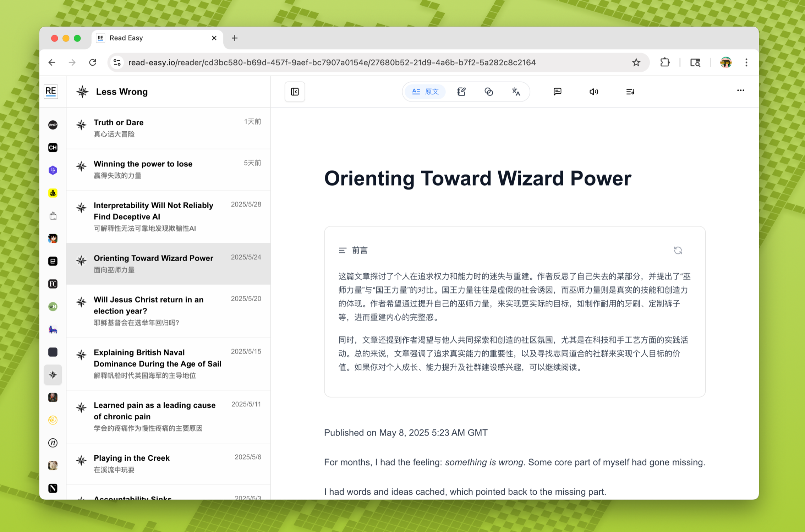Switch to the translation mode icon

tap(516, 92)
